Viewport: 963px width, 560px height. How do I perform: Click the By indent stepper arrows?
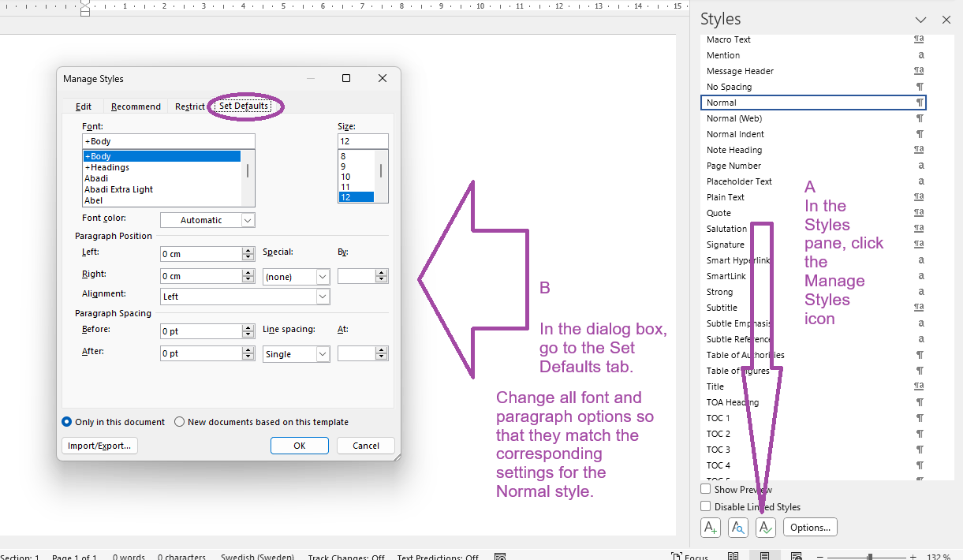[x=382, y=276]
